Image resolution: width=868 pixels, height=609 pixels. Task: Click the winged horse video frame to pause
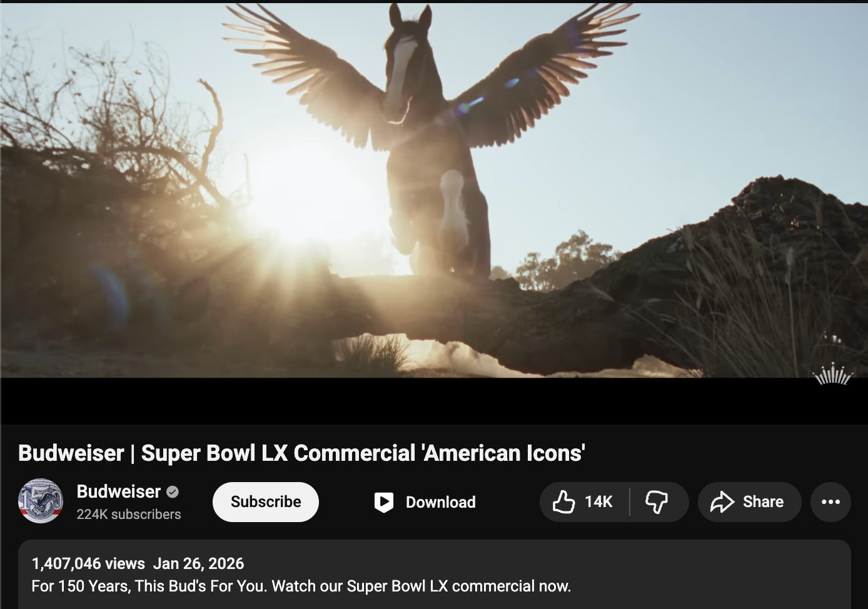(x=434, y=189)
